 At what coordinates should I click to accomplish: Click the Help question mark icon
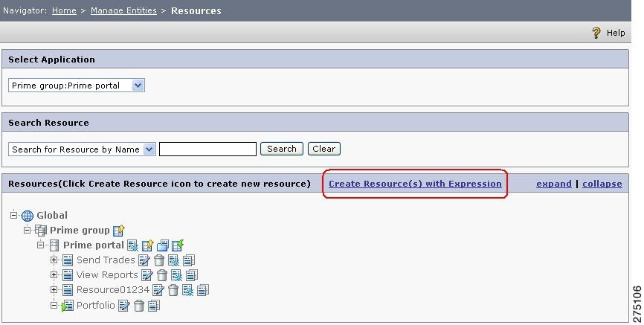(596, 33)
